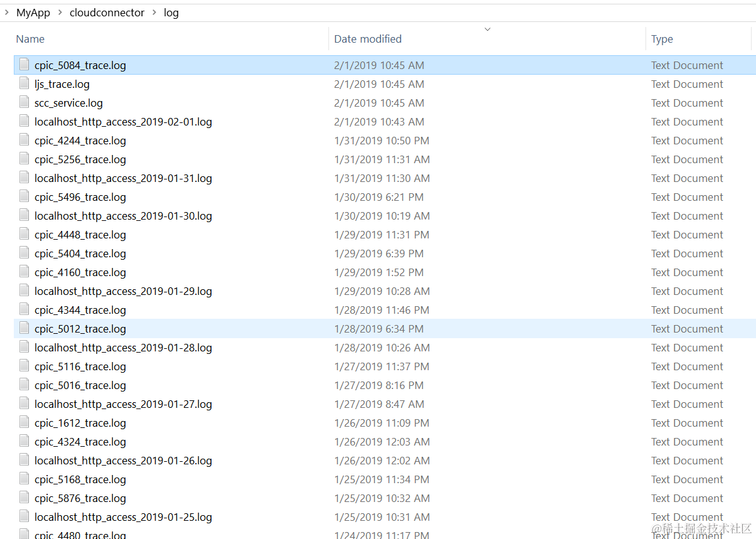Select file name localhost_http_access_2019-01-28.log
The height and width of the screenshot is (539, 756).
click(x=123, y=348)
